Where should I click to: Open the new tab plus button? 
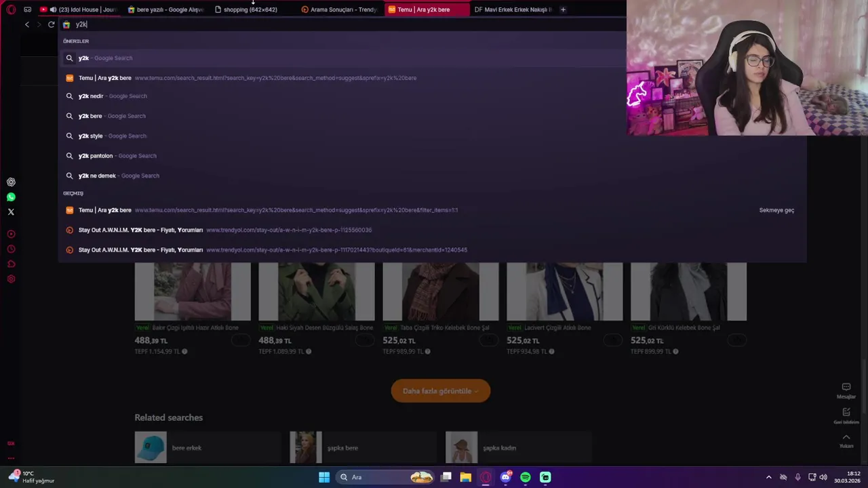pyautogui.click(x=563, y=9)
